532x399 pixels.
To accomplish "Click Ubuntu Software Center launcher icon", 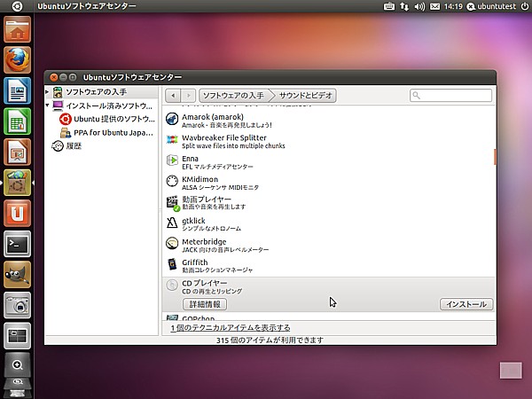I will (18, 183).
